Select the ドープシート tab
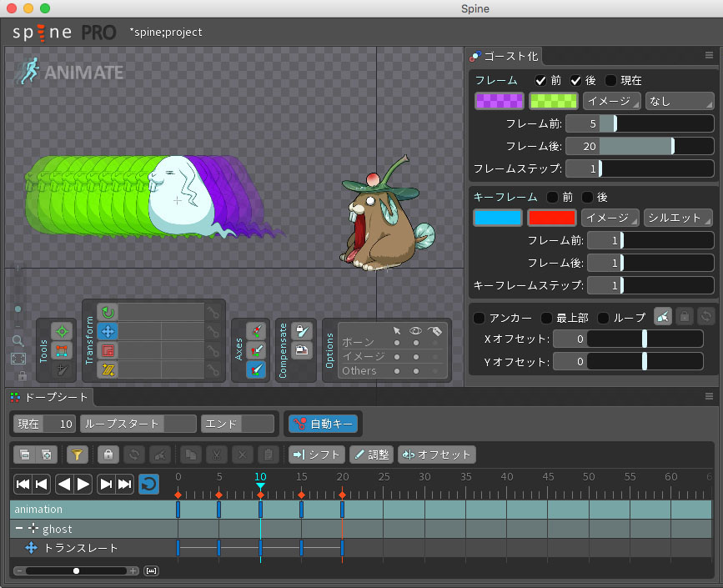 [50, 397]
